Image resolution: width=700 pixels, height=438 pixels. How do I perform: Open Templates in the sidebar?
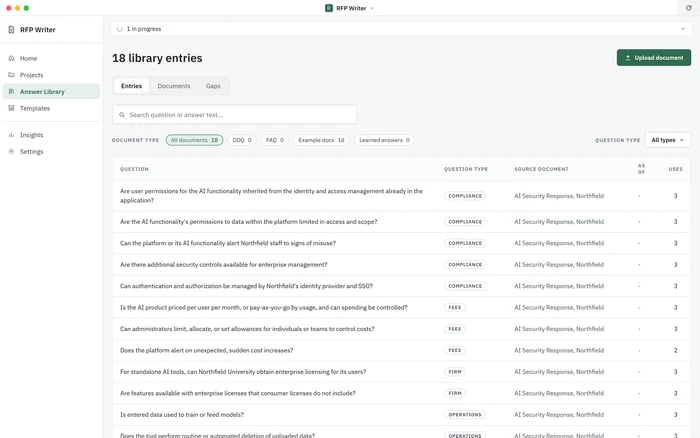point(51,108)
